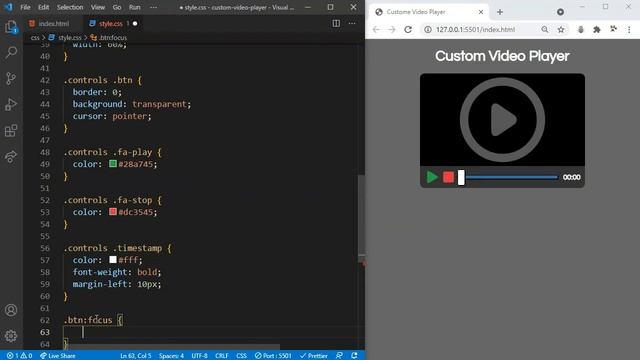This screenshot has height=360, width=640.
Task: Open the Extensions view
Action: [x=11, y=131]
